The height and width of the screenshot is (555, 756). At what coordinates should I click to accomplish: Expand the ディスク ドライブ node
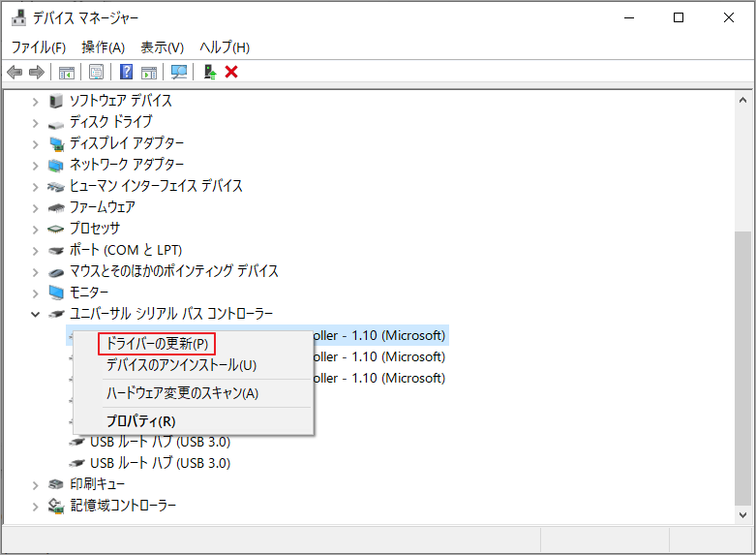tap(35, 123)
